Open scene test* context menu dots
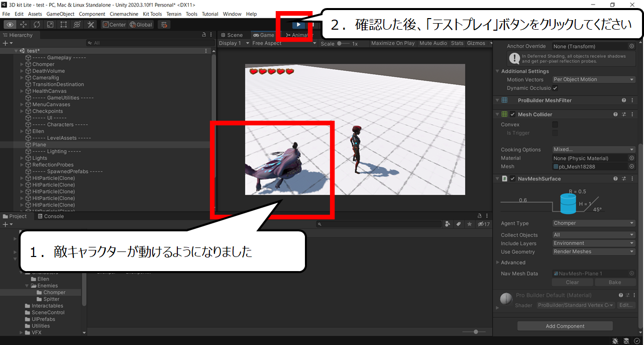Image resolution: width=644 pixels, height=345 pixels. coord(206,51)
